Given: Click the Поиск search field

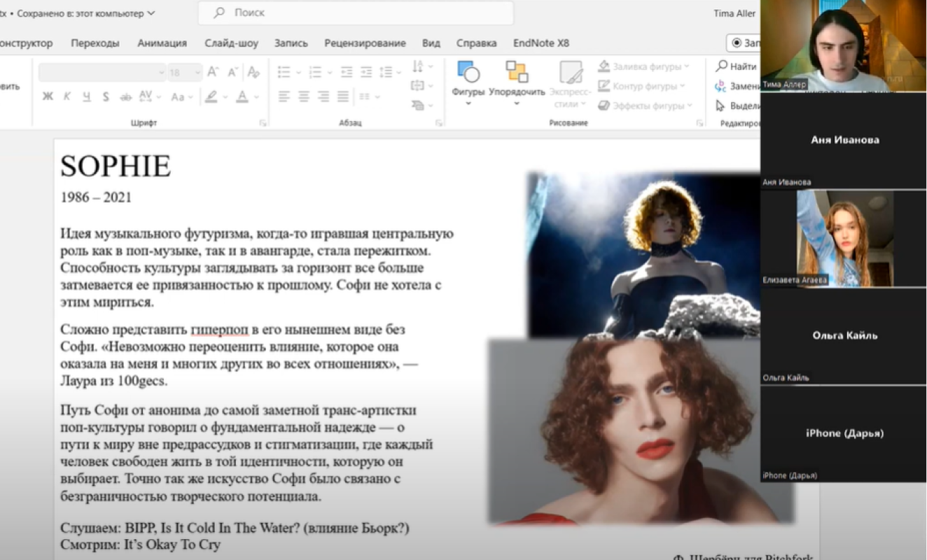Looking at the screenshot, I should pos(356,13).
